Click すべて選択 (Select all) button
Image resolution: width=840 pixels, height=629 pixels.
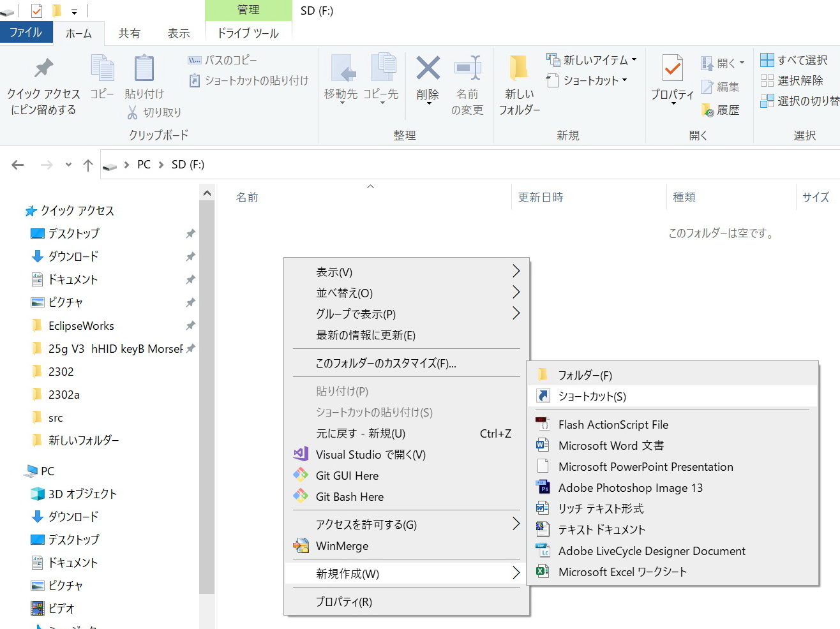pyautogui.click(x=795, y=60)
